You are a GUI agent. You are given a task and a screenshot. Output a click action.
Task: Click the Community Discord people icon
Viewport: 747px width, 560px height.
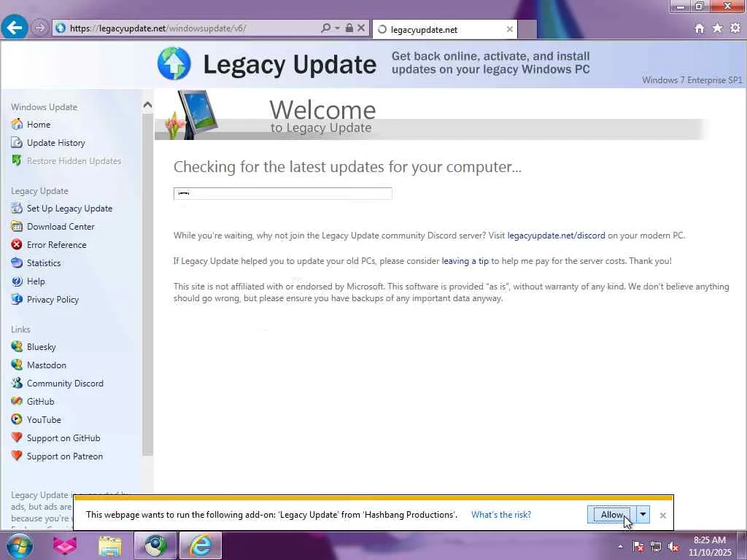17,383
